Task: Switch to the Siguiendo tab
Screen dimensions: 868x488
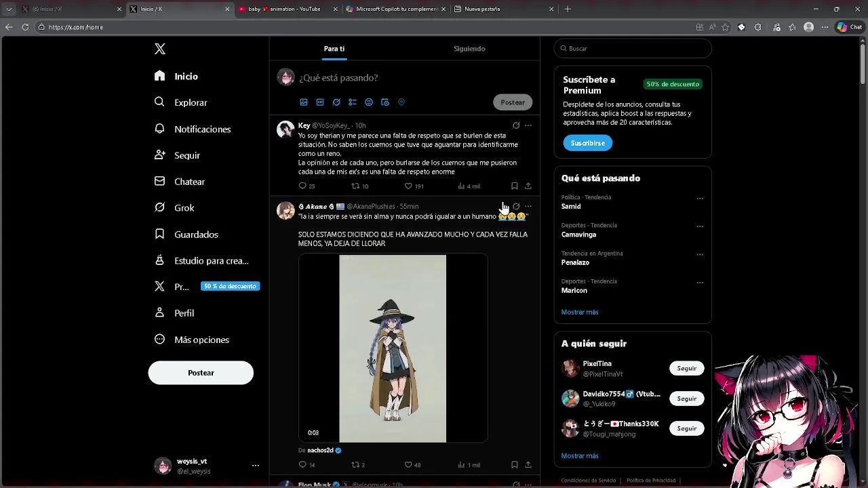Action: point(469,49)
